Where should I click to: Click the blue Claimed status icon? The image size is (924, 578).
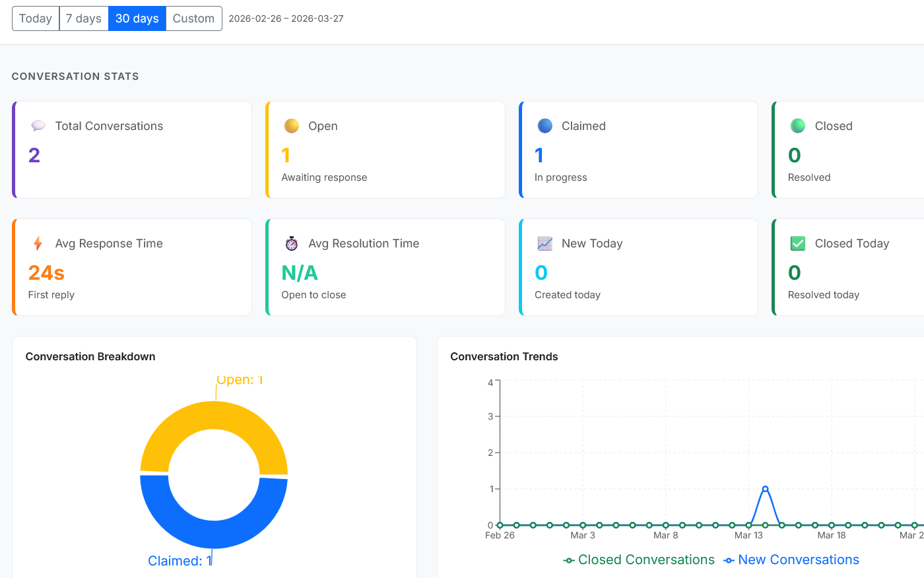pyautogui.click(x=544, y=125)
